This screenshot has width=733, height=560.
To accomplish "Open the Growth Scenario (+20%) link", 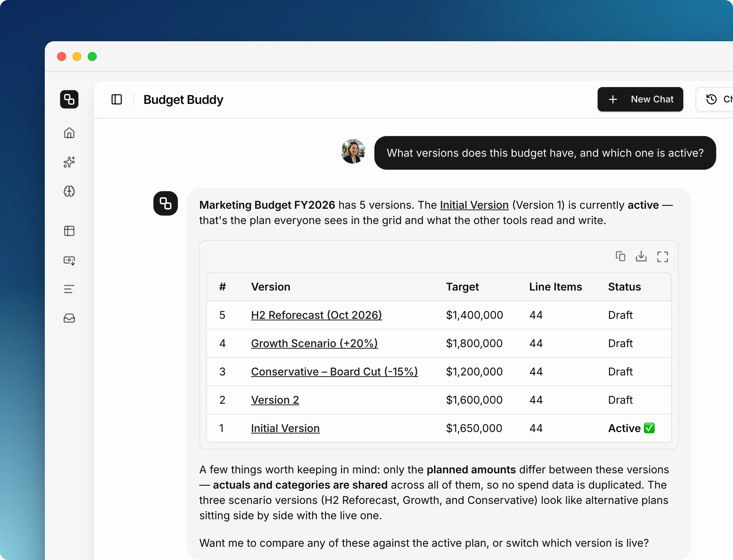I will (314, 343).
